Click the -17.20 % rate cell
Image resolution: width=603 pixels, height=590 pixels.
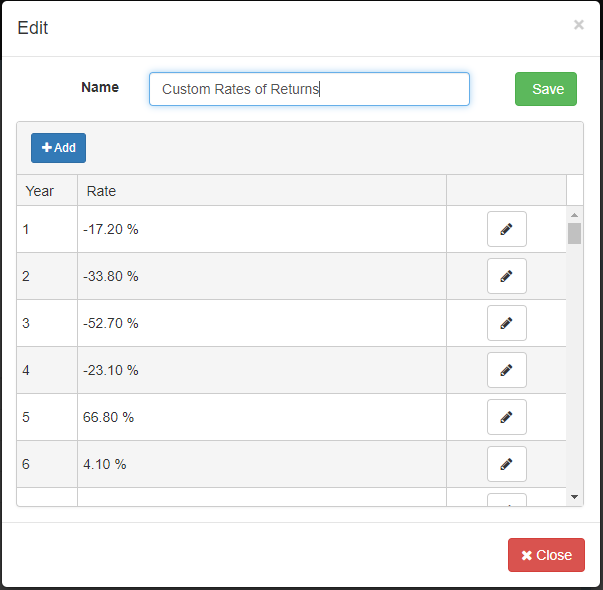click(x=111, y=229)
